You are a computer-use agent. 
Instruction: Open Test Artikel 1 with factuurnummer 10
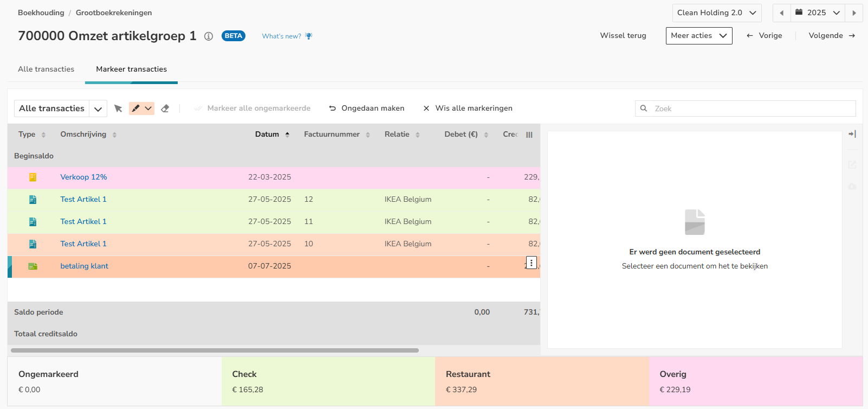[83, 244]
